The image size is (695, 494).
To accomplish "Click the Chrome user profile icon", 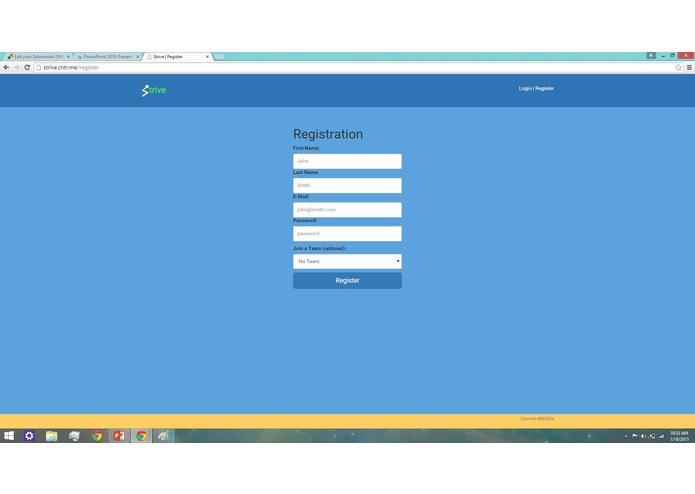I will click(651, 55).
